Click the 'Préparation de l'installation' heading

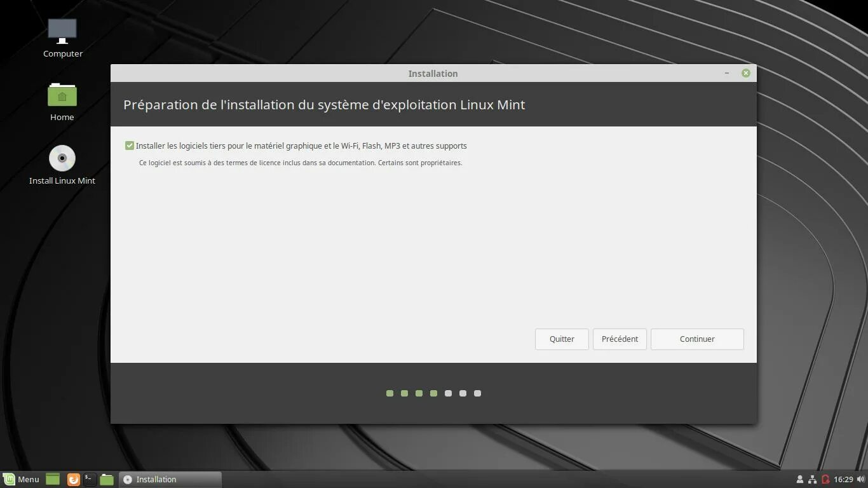pyautogui.click(x=324, y=105)
